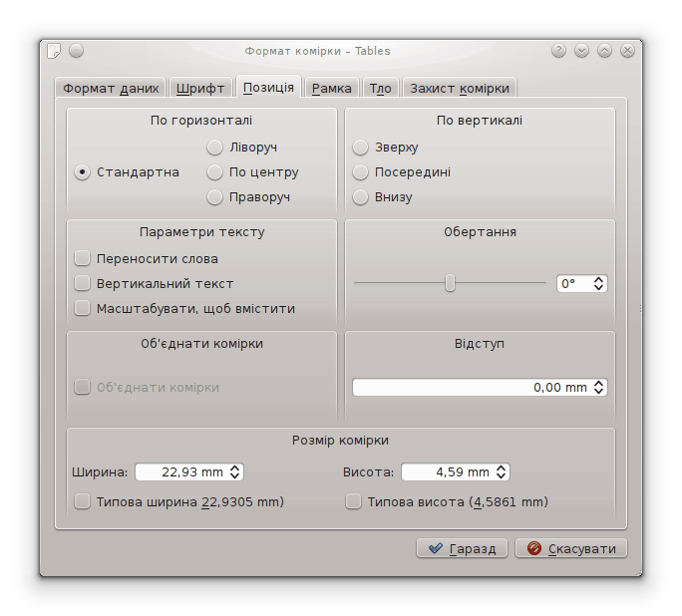Select Посередині vertical alignment
This screenshot has width=682, height=616.
click(x=361, y=172)
